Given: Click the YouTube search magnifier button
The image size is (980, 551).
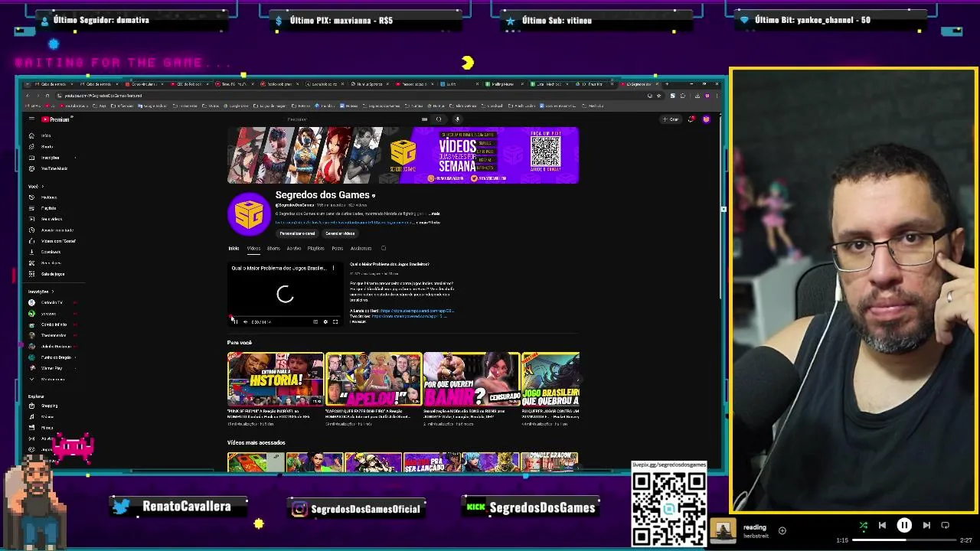Looking at the screenshot, I should point(439,119).
